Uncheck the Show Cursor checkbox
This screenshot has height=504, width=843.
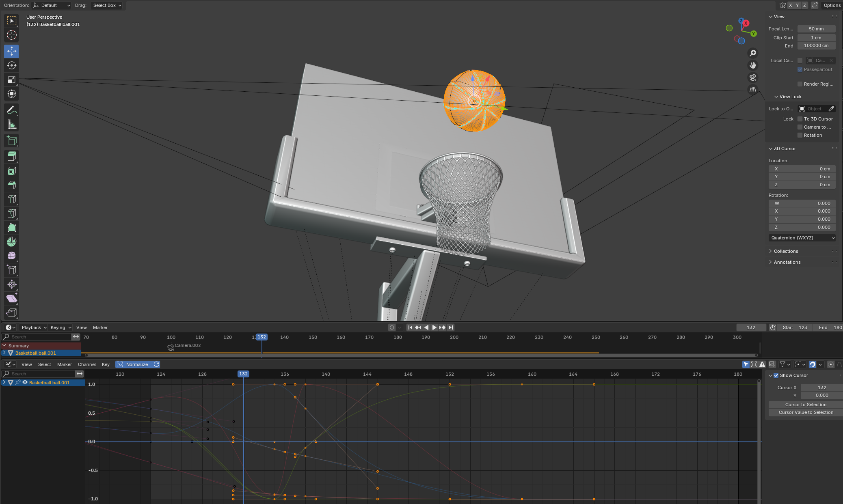[x=776, y=375]
